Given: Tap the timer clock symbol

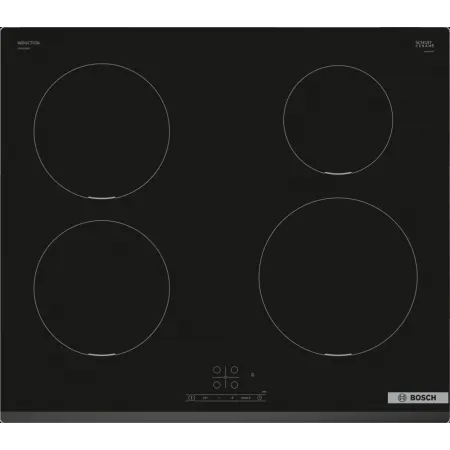Looking at the screenshot, I should (x=259, y=398).
